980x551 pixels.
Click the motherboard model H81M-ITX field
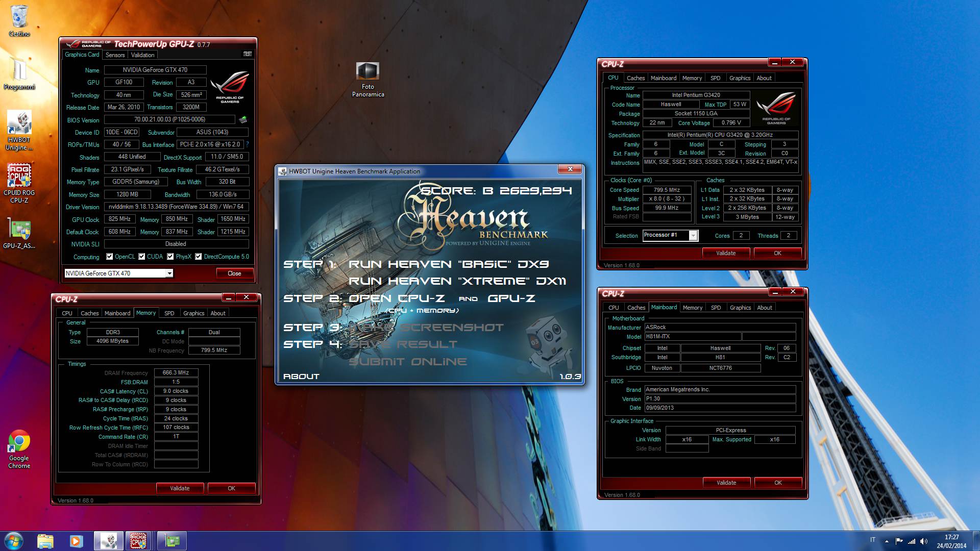[x=692, y=336]
